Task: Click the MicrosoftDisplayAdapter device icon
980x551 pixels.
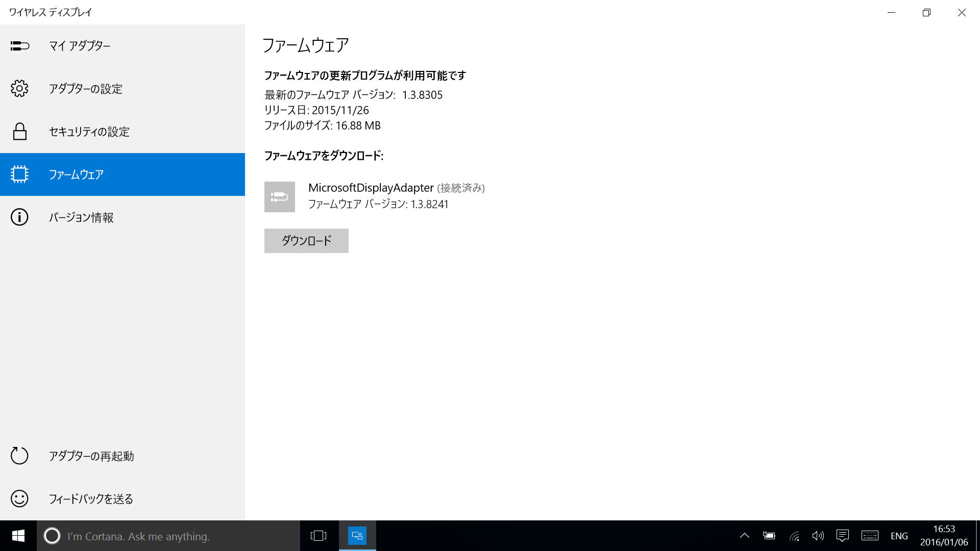Action: point(279,197)
